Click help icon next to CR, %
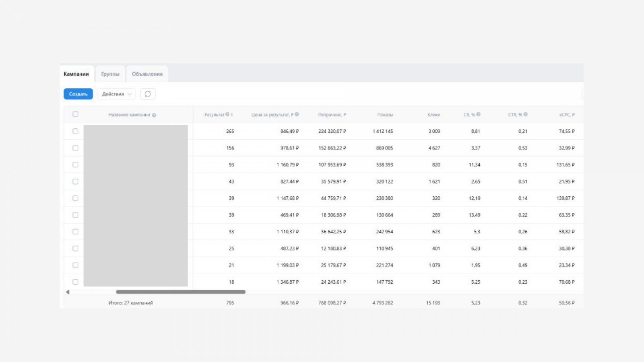 pos(479,115)
